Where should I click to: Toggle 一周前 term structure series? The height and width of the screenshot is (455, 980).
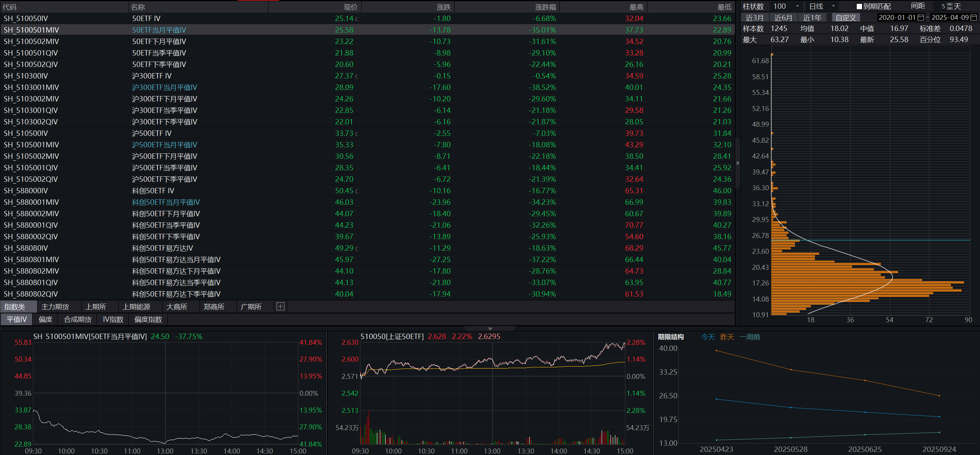point(749,337)
